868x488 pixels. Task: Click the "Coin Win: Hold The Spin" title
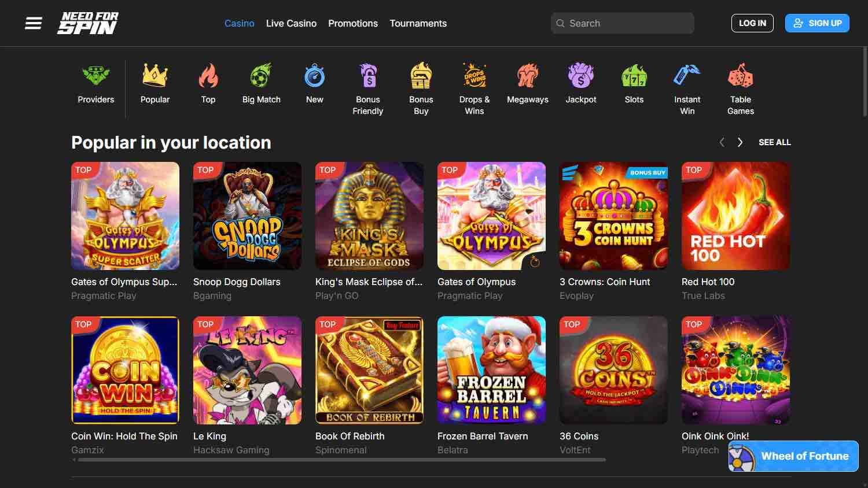pyautogui.click(x=124, y=436)
